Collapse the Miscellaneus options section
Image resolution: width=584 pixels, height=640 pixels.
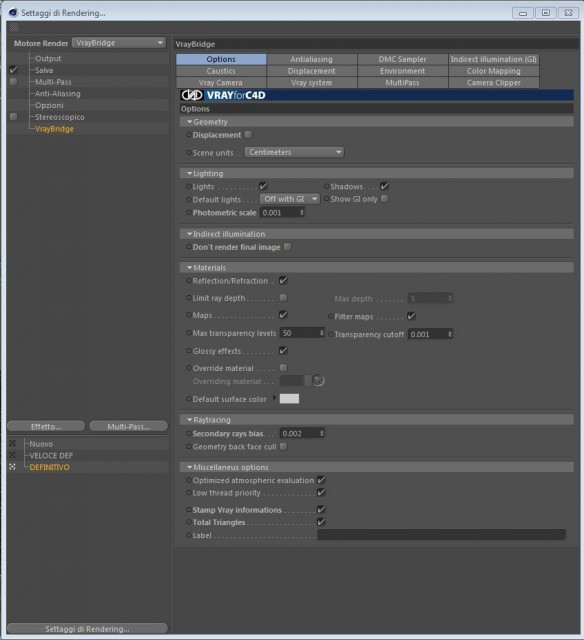pyautogui.click(x=189, y=467)
